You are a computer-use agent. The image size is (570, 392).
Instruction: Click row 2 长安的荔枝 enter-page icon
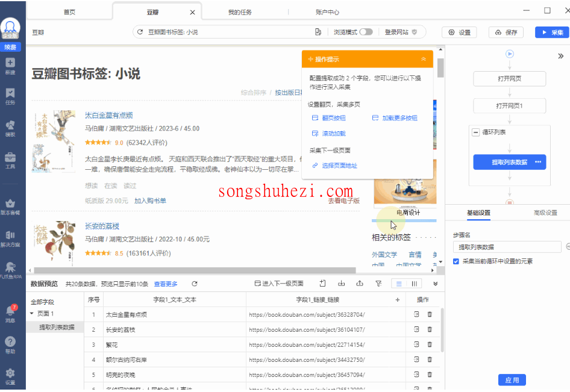point(416,329)
